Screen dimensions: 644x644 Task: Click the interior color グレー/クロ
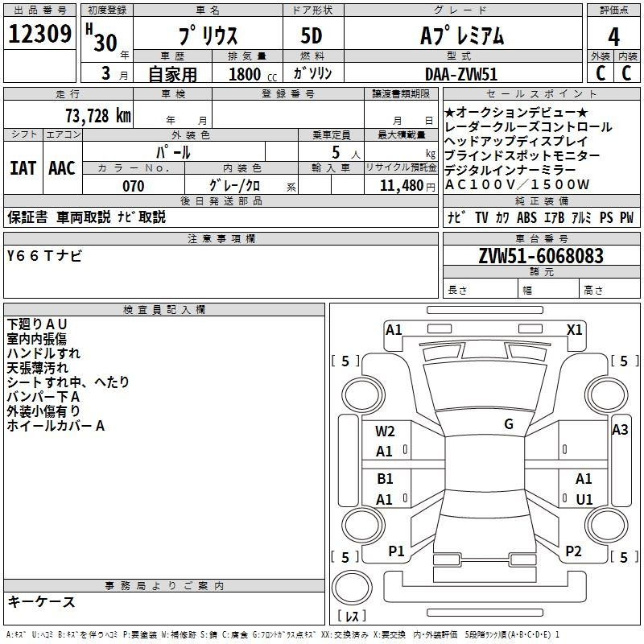[234, 185]
